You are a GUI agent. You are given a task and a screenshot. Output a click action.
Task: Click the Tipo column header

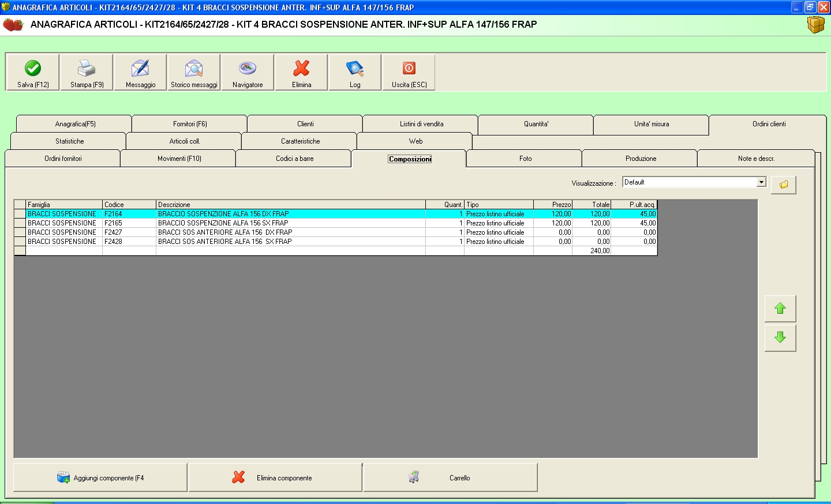(x=499, y=205)
